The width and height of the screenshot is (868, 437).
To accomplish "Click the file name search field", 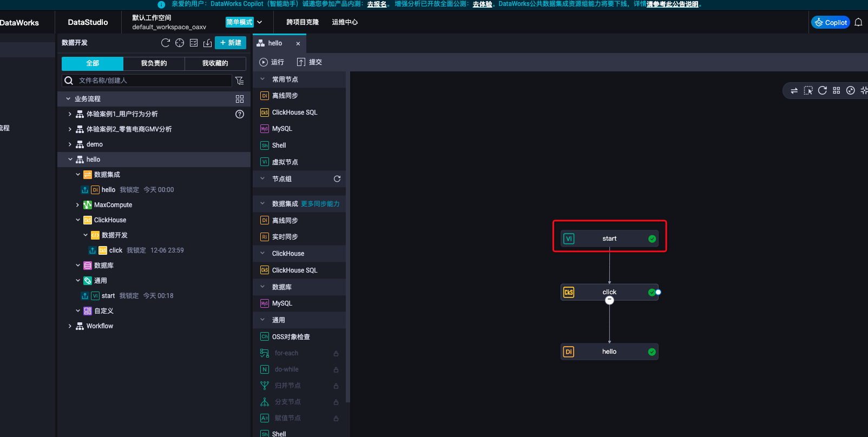I will point(147,81).
